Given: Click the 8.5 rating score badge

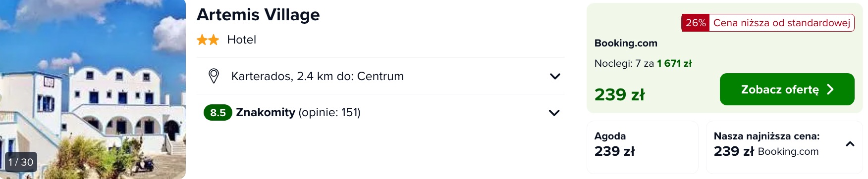Looking at the screenshot, I should pyautogui.click(x=218, y=113).
